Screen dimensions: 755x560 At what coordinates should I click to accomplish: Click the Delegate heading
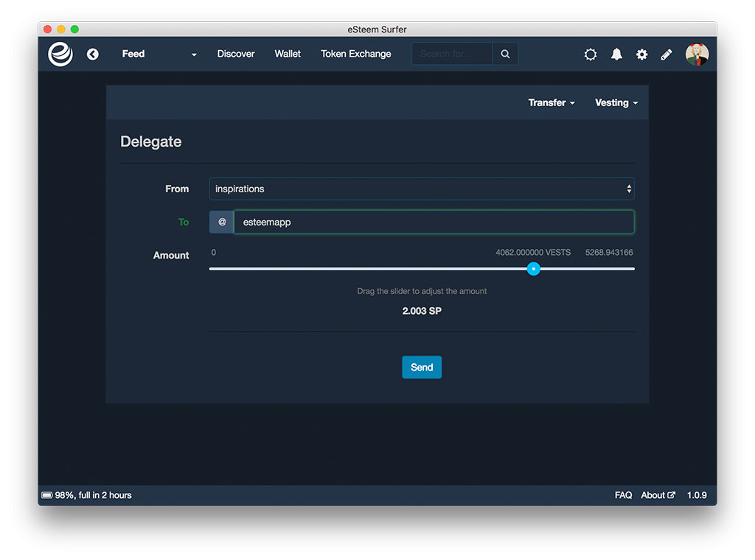tap(150, 141)
